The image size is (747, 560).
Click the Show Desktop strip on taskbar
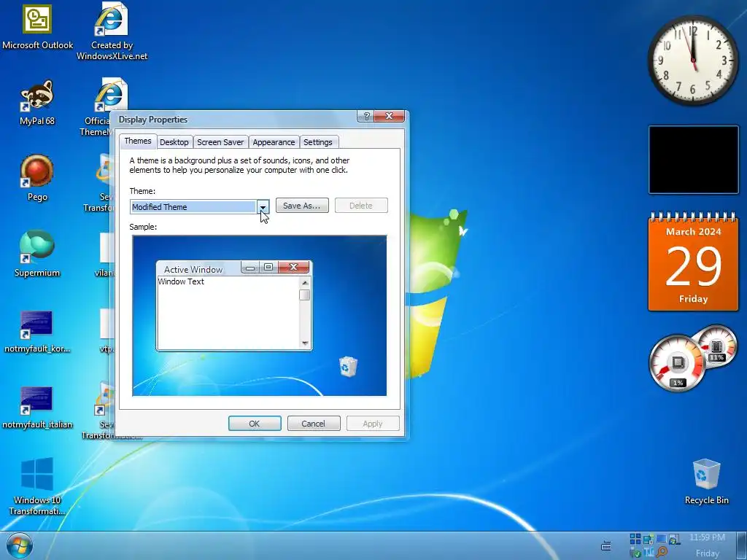pos(741,545)
